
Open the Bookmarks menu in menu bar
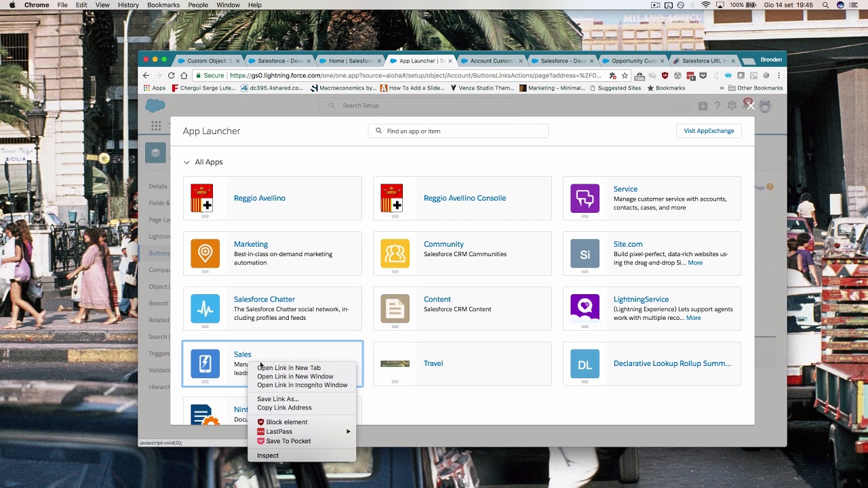coord(163,5)
